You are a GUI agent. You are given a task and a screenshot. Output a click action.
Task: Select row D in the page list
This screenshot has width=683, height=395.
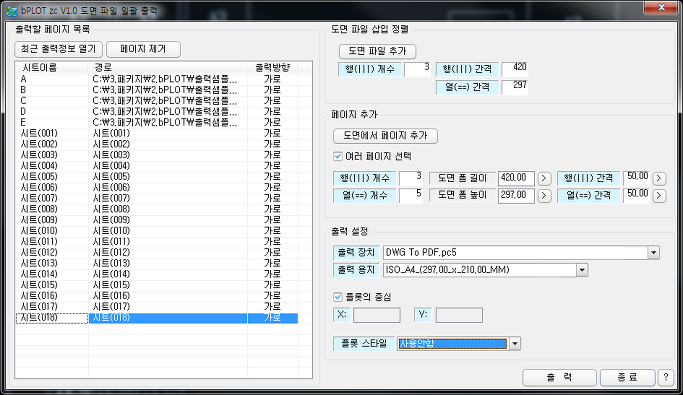click(24, 112)
